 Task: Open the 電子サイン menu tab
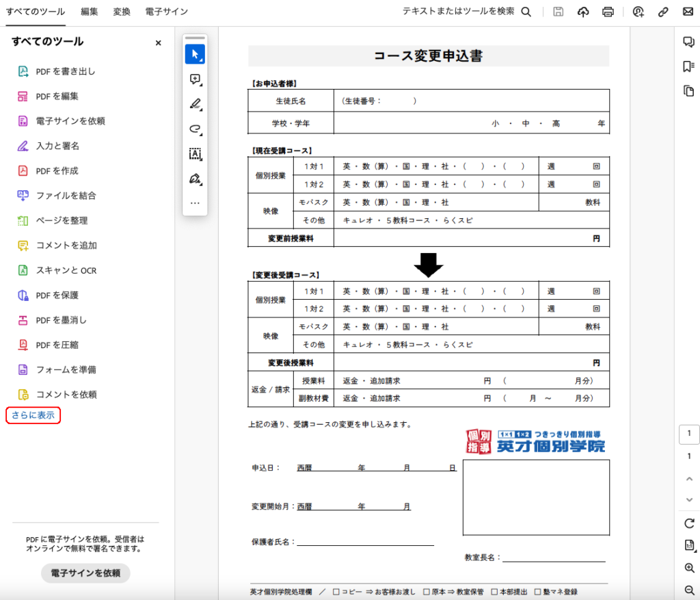tap(167, 12)
